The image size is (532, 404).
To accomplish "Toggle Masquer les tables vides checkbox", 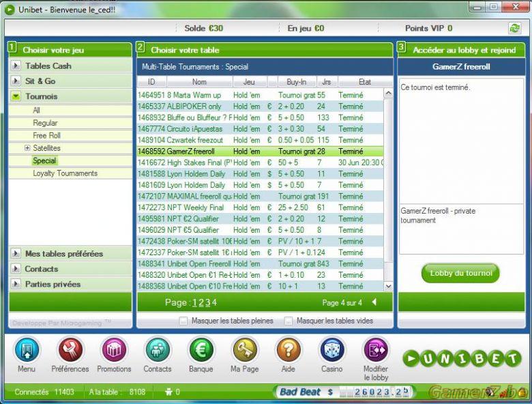I will (x=289, y=321).
